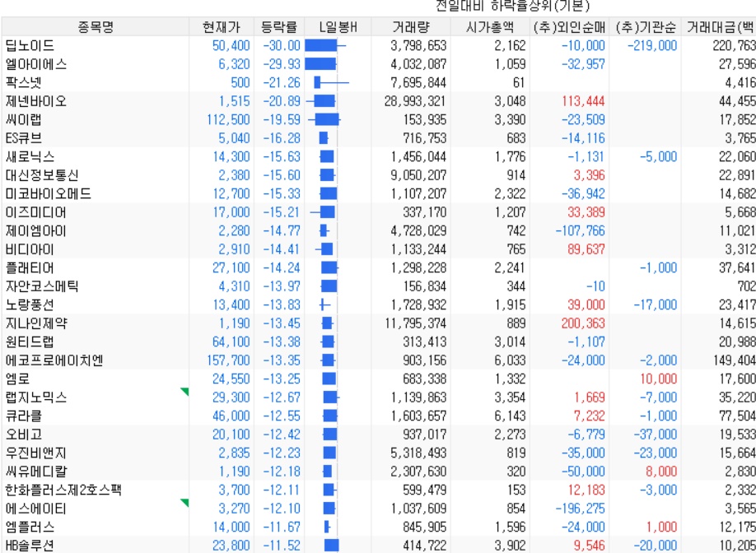Viewport: 756px width, 553px height.
Task: Click the (추)기관순 column header
Action: pyautogui.click(x=645, y=27)
